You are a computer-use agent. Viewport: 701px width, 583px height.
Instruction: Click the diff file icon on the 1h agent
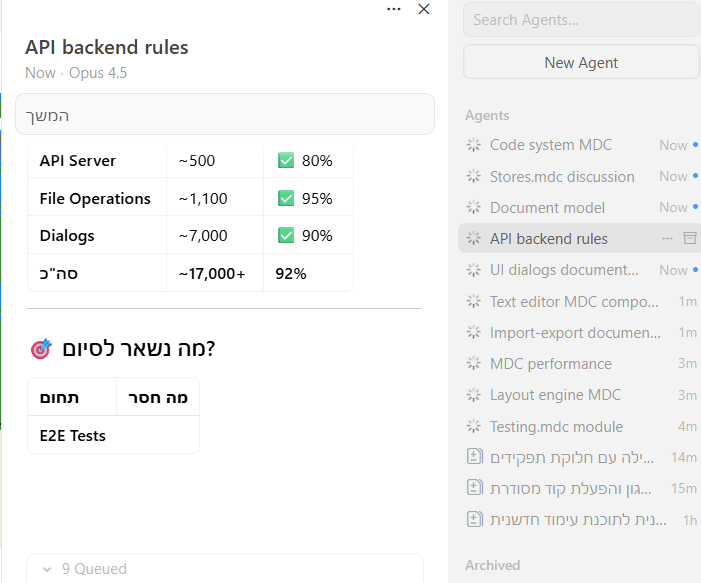coord(475,519)
